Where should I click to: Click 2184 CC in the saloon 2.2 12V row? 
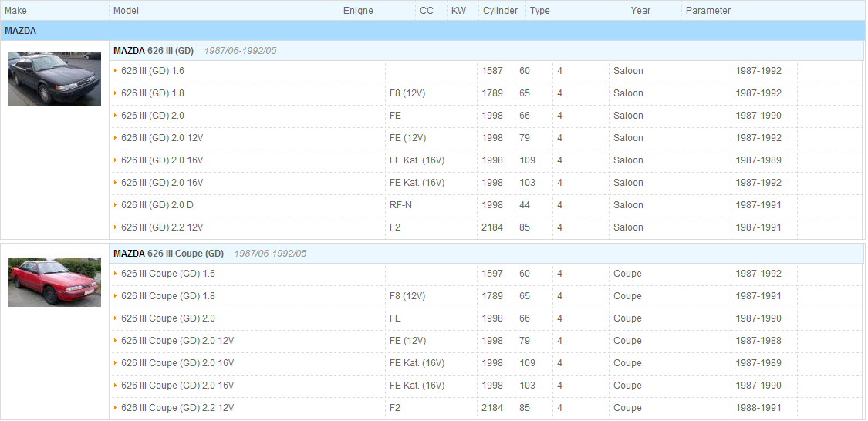point(492,227)
